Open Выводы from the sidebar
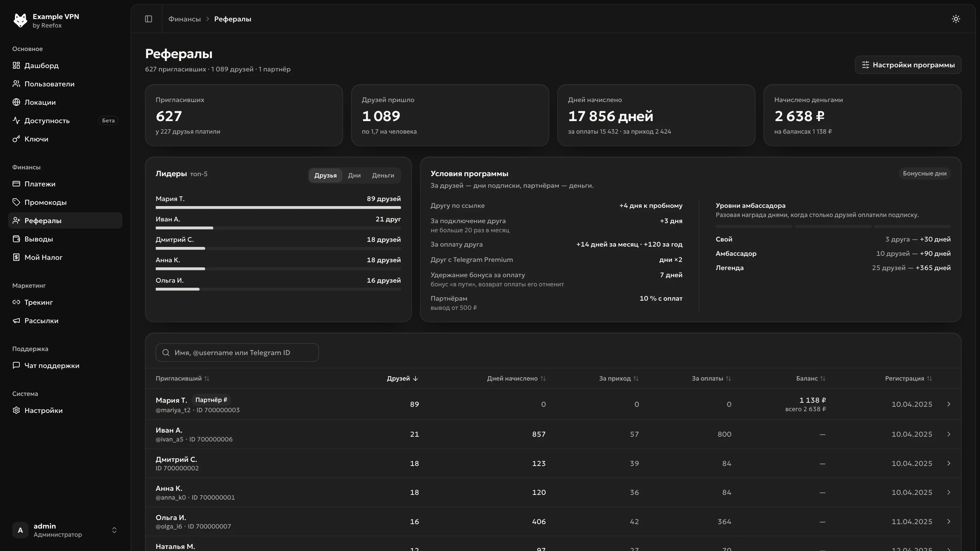This screenshot has height=551, width=980. 65,239
